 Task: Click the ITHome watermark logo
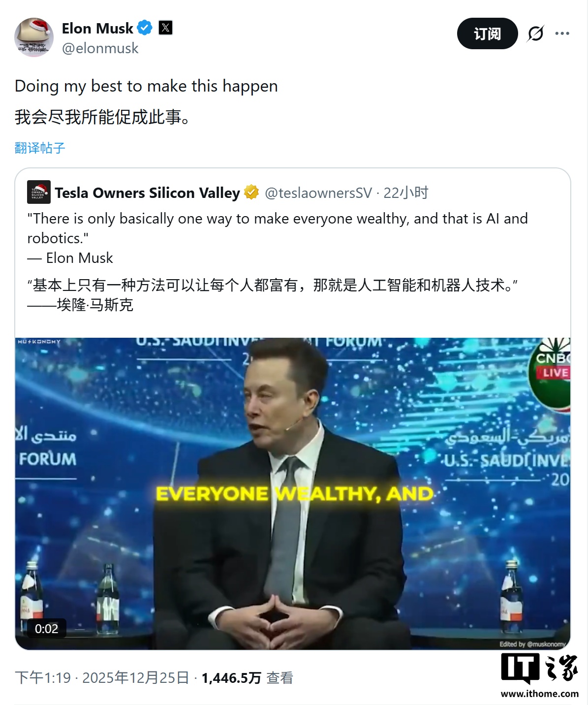(x=540, y=674)
